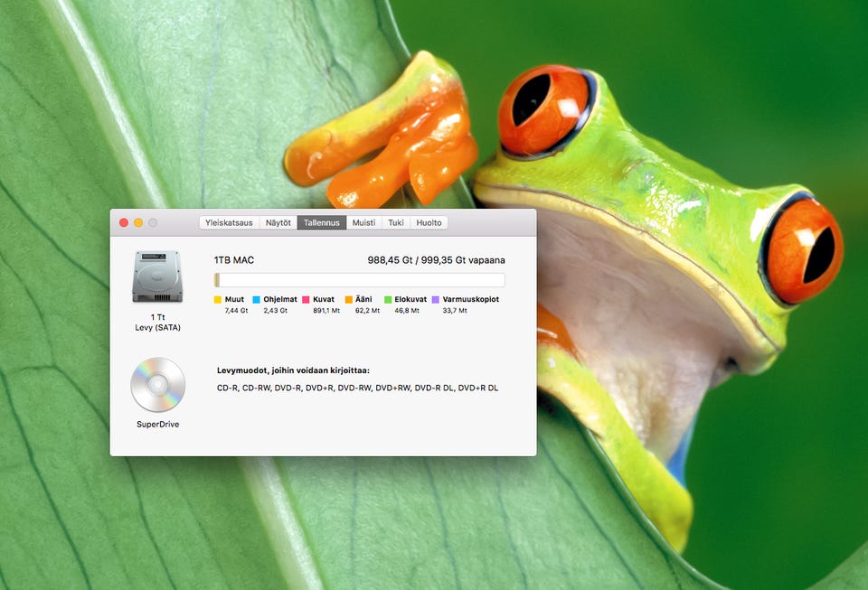Minimize the window with the yellow button
Screen dimensions: 868x590
point(138,222)
